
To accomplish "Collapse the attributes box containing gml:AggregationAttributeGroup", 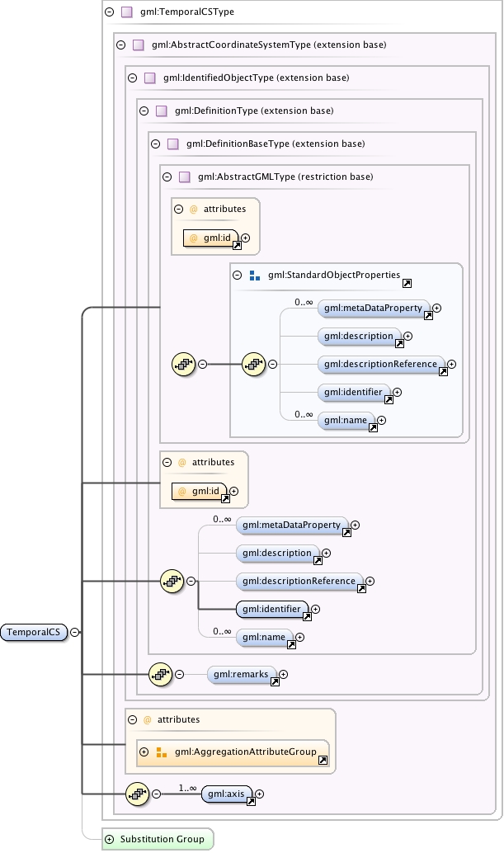I will 132,719.
